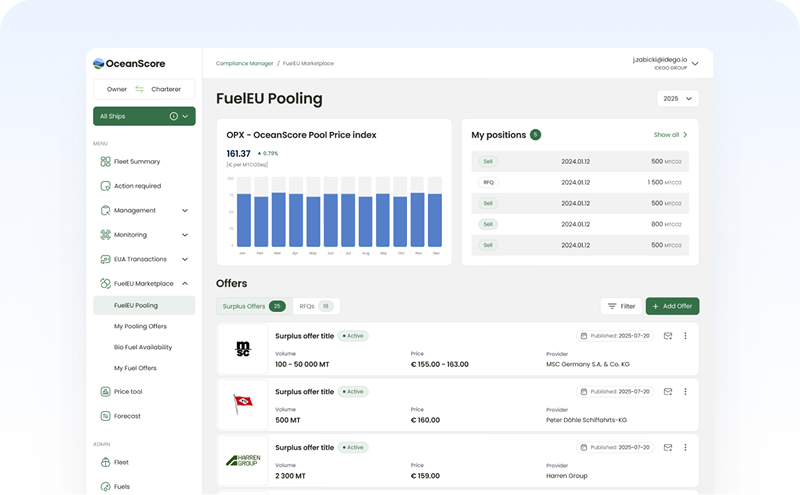
Task: Select the Owner view option
Action: click(117, 90)
